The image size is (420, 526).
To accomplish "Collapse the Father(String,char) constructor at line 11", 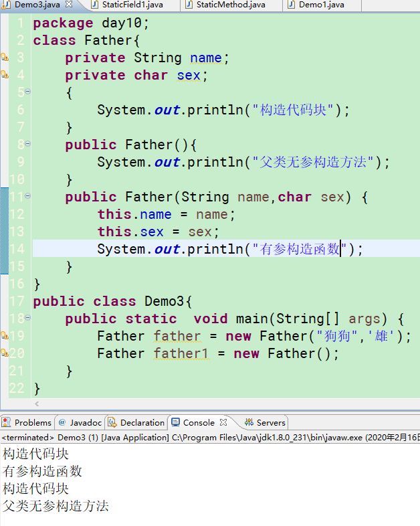I will [x=28, y=196].
